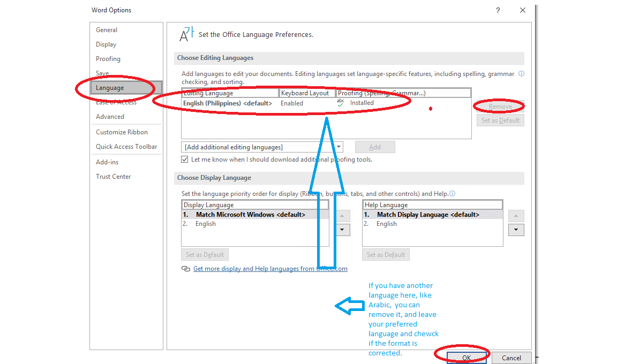Viewport: 617px width, 364px height.
Task: Select Match Display Language help entry
Action: (x=432, y=215)
